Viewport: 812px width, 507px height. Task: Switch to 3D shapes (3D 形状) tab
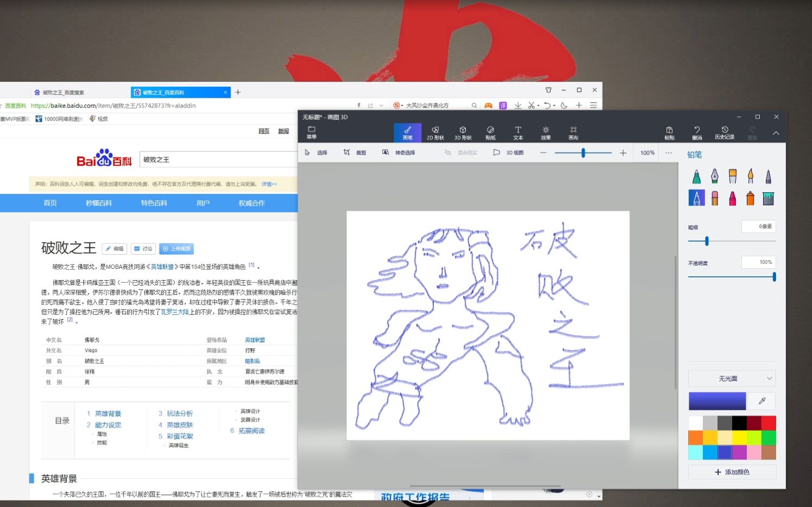coord(463,133)
